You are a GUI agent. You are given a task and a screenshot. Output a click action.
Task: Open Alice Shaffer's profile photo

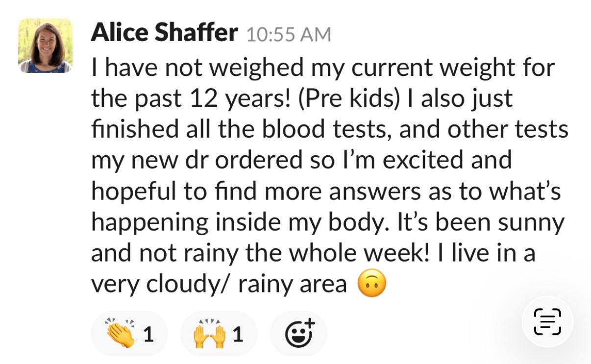45,46
